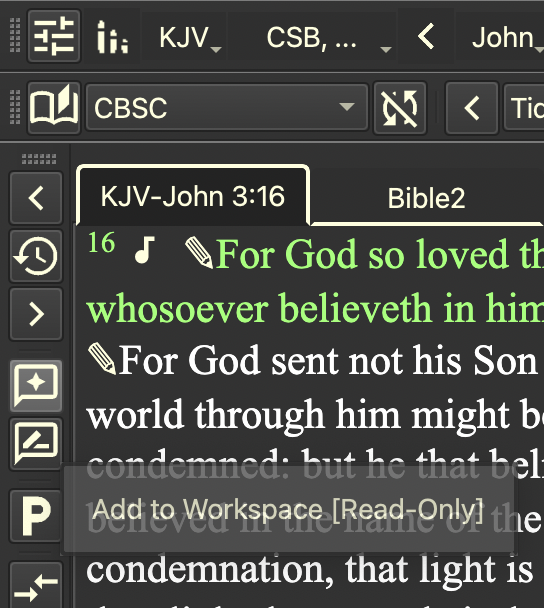
Task: Click the pencil icon before green verse 16
Action: tap(199, 253)
